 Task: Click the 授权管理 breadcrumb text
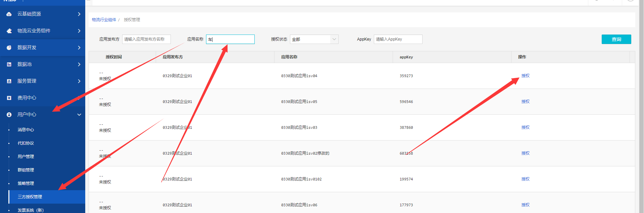(132, 20)
